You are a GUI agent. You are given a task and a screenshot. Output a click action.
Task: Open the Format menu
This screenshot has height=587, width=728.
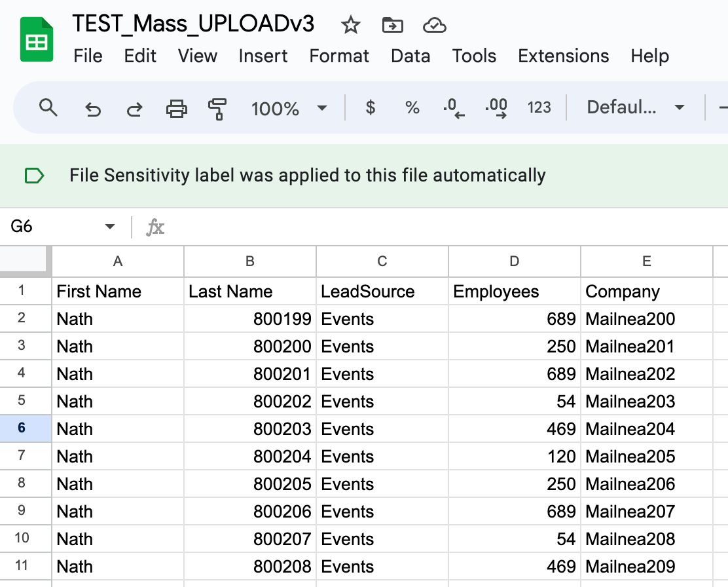pyautogui.click(x=339, y=56)
